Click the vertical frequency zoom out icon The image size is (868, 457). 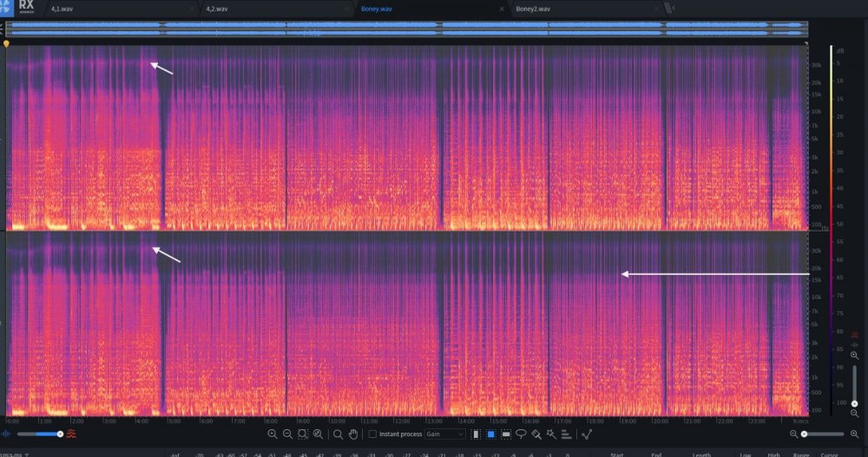(855, 414)
